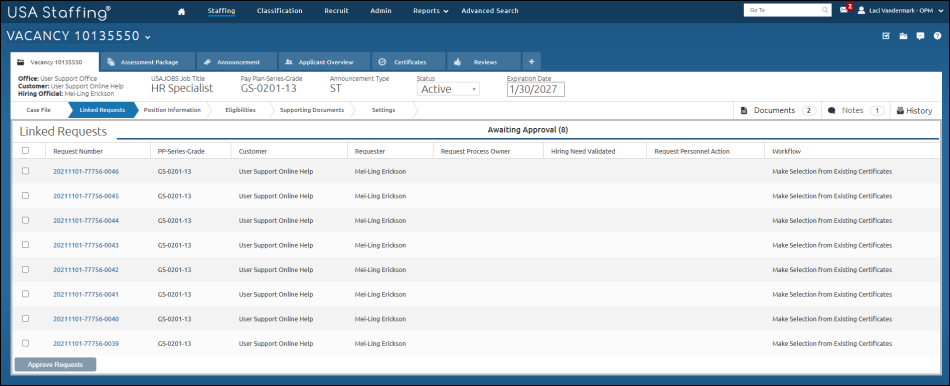Check request 20211101-77756-0042 checkbox
This screenshot has height=386, width=950.
click(25, 270)
